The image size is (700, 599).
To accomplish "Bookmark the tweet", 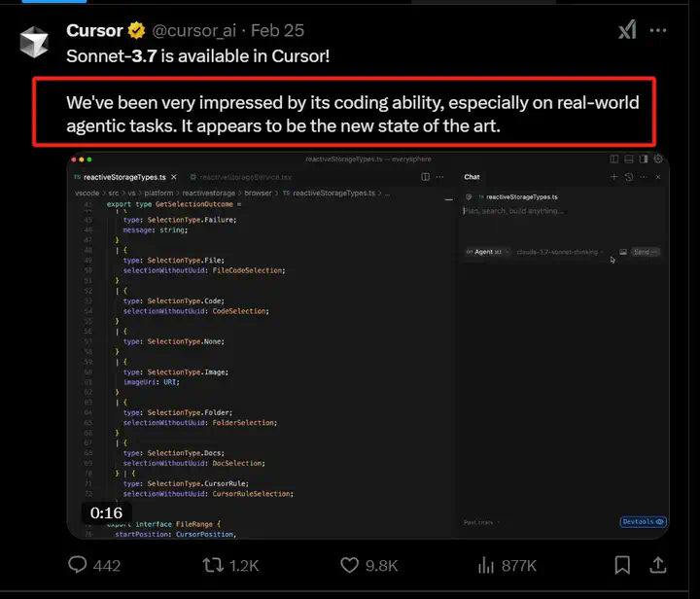I will 622,565.
